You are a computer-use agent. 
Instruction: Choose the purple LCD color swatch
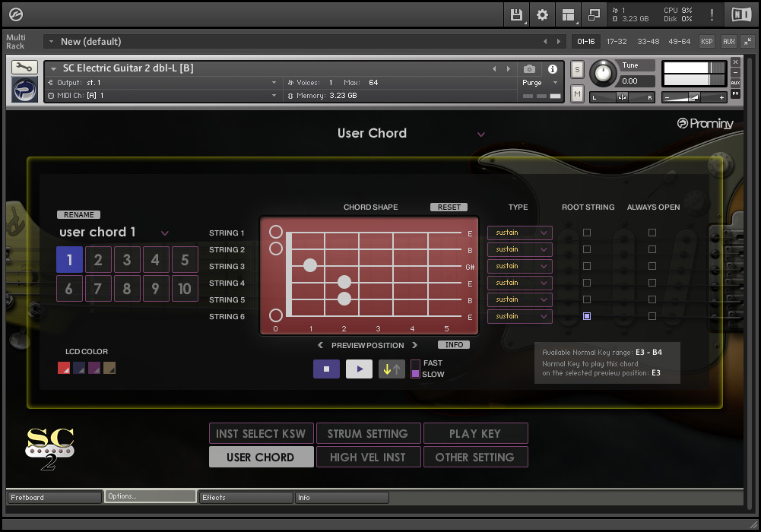coord(94,368)
